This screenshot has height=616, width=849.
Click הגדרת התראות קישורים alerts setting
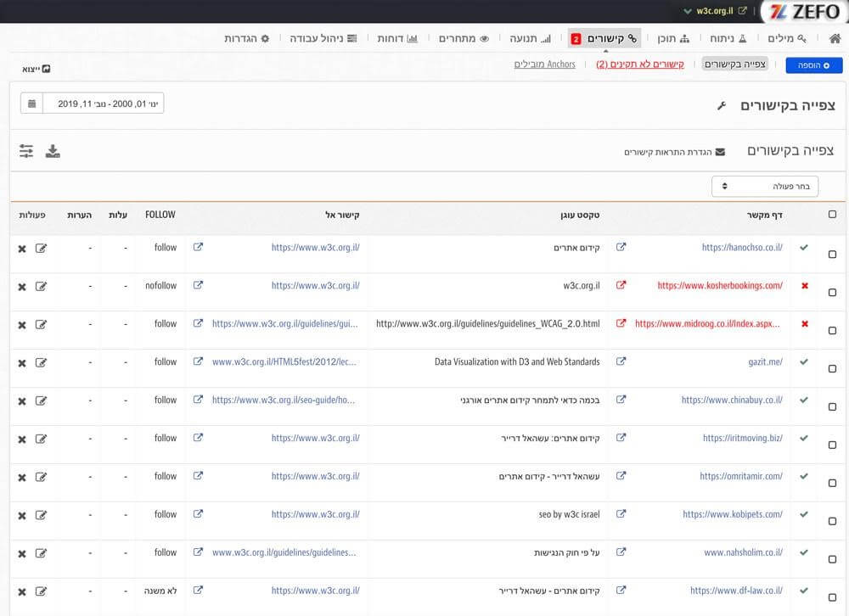674,152
